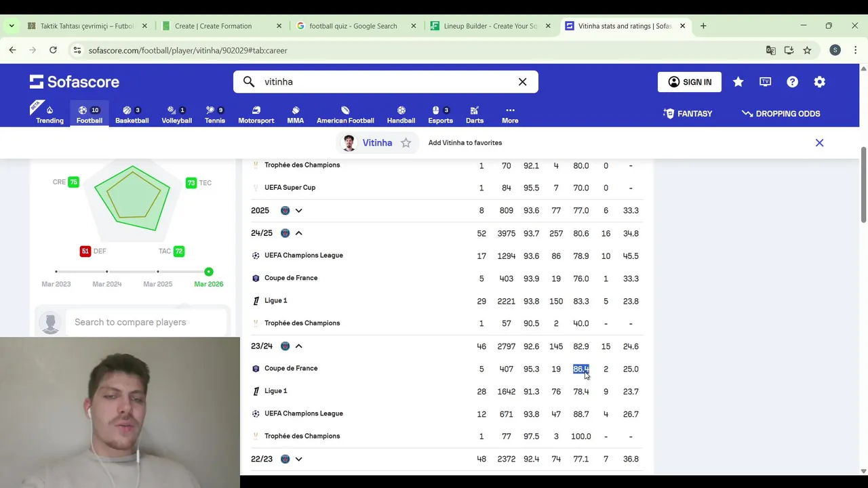Switch to Lineup Builder browser tab
The height and width of the screenshot is (488, 868).
(x=491, y=26)
